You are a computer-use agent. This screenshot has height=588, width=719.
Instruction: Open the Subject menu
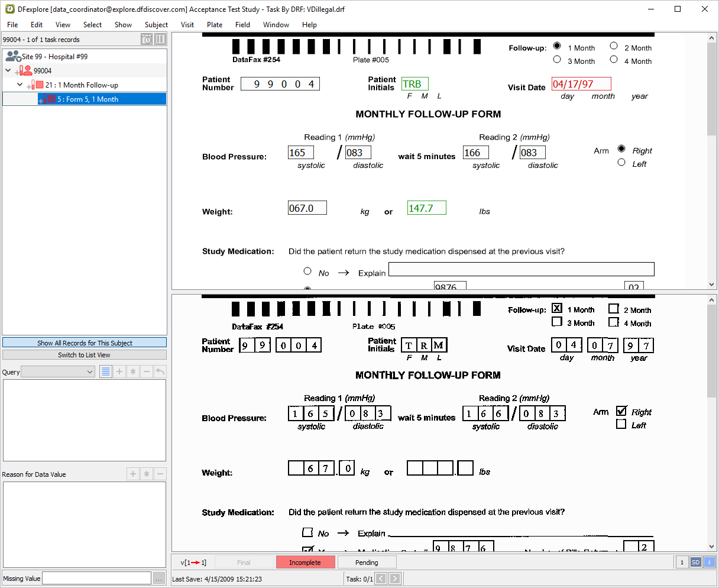click(156, 25)
